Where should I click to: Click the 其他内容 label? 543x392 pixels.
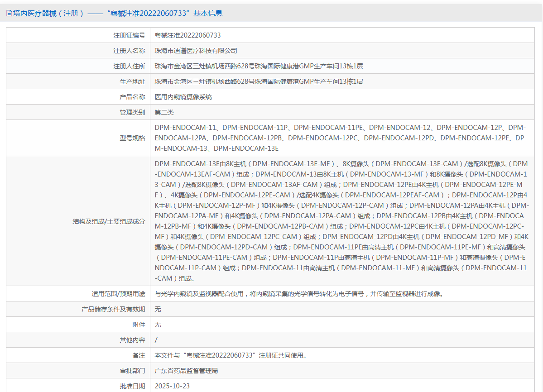(132, 340)
